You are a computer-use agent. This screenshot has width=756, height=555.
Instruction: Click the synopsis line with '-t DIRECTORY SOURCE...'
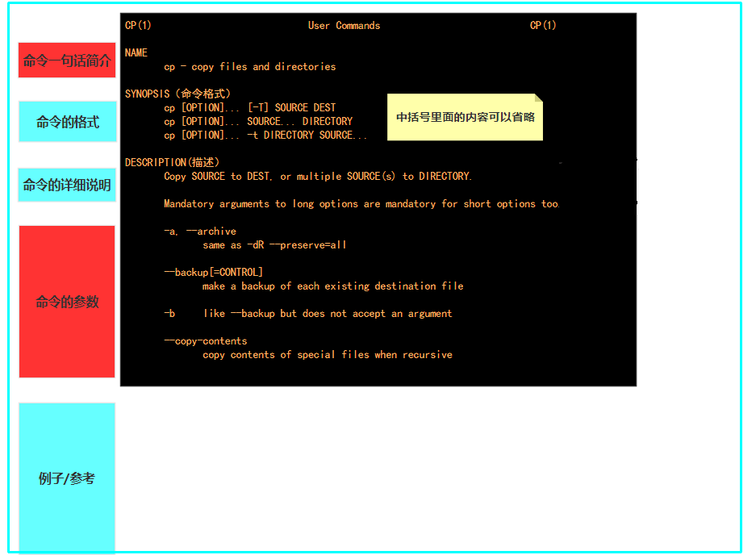[x=265, y=135]
